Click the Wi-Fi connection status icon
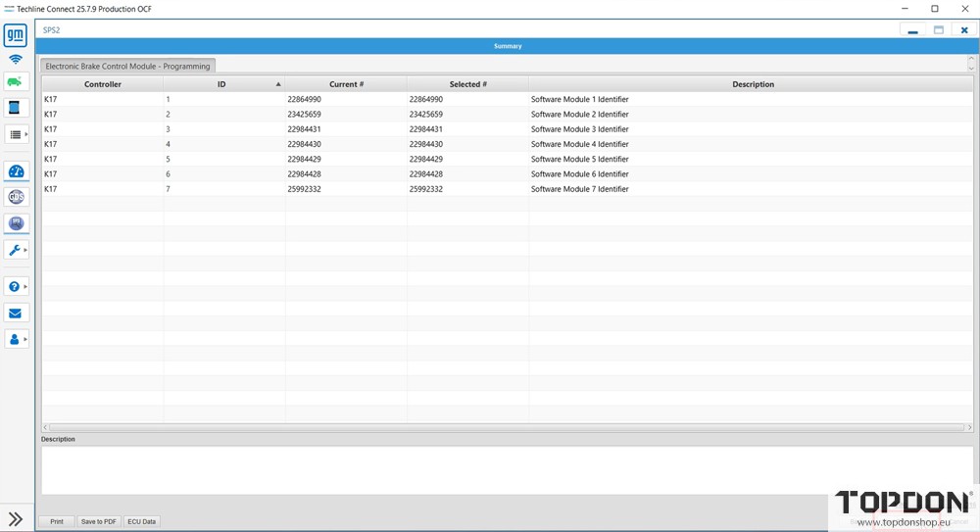The width and height of the screenshot is (980, 532). point(16,60)
